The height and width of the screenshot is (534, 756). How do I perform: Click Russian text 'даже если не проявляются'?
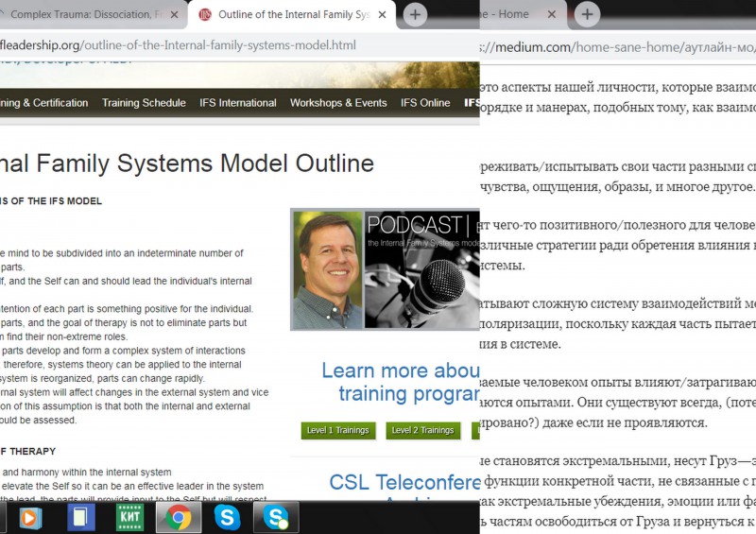point(625,423)
